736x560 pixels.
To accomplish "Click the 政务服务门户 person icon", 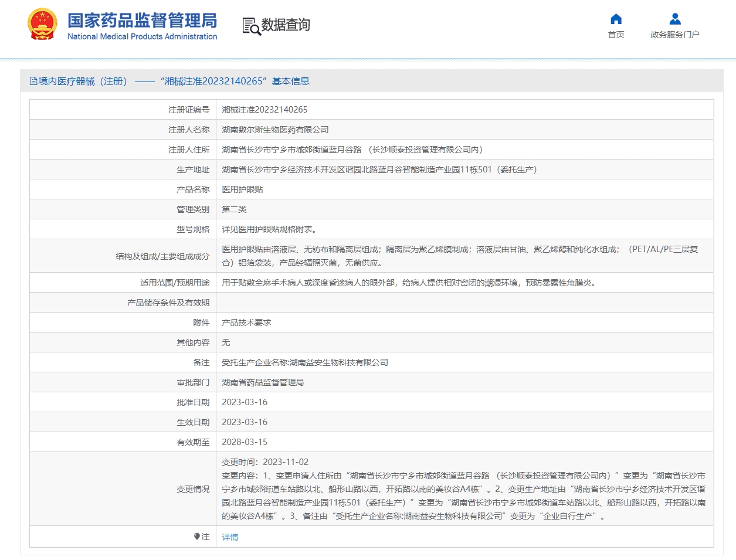I will tap(675, 19).
